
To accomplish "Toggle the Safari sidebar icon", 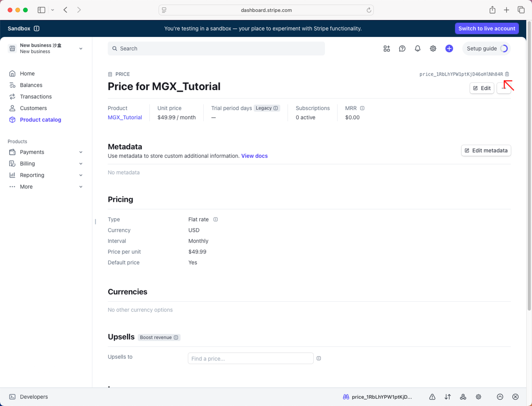I will (42, 10).
